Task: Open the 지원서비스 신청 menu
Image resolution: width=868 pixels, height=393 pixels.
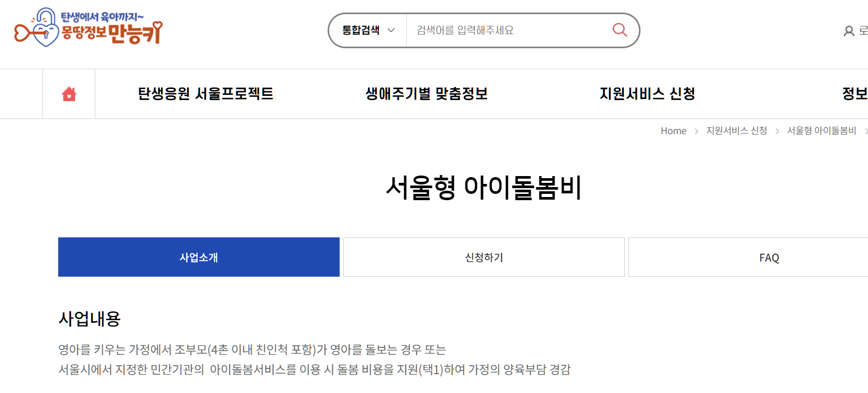Action: tap(647, 93)
